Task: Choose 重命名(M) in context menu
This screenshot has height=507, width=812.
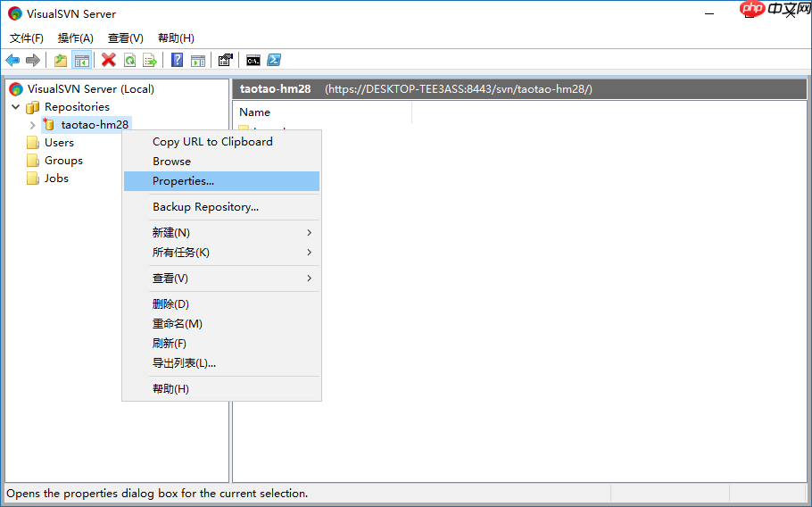Action: [x=221, y=324]
